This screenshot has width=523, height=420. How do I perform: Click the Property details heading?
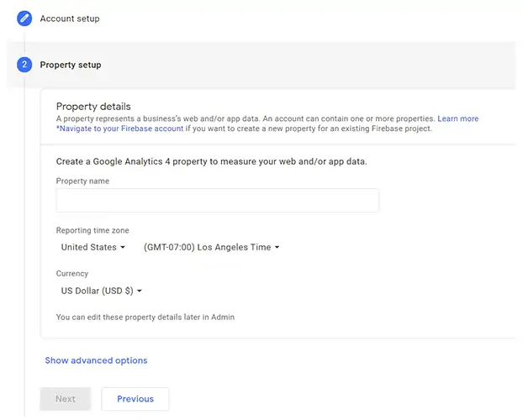tap(93, 107)
